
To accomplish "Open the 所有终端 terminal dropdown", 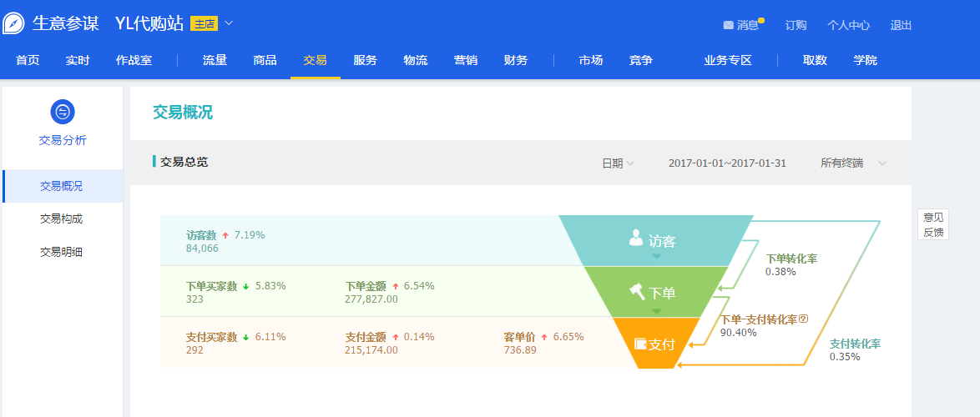I will pos(854,163).
